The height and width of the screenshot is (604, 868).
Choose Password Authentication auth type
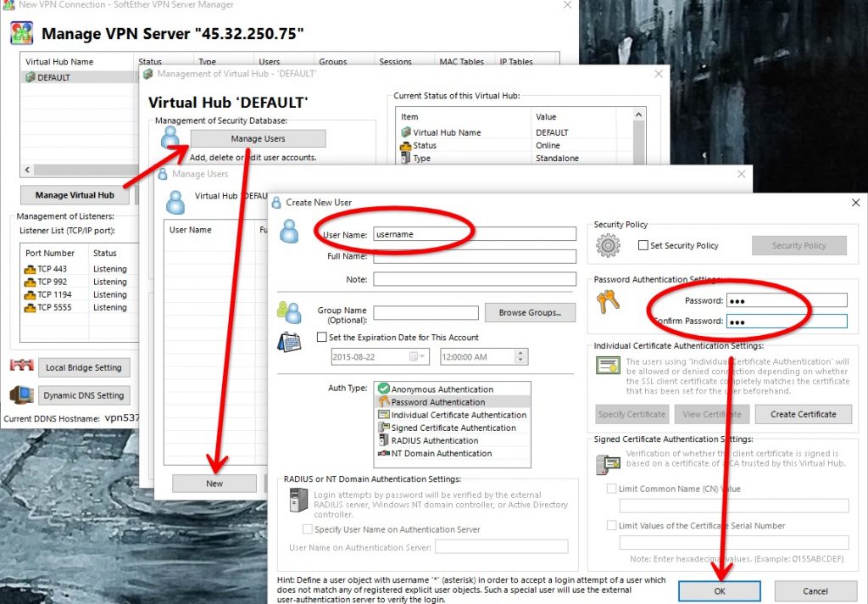(x=437, y=402)
